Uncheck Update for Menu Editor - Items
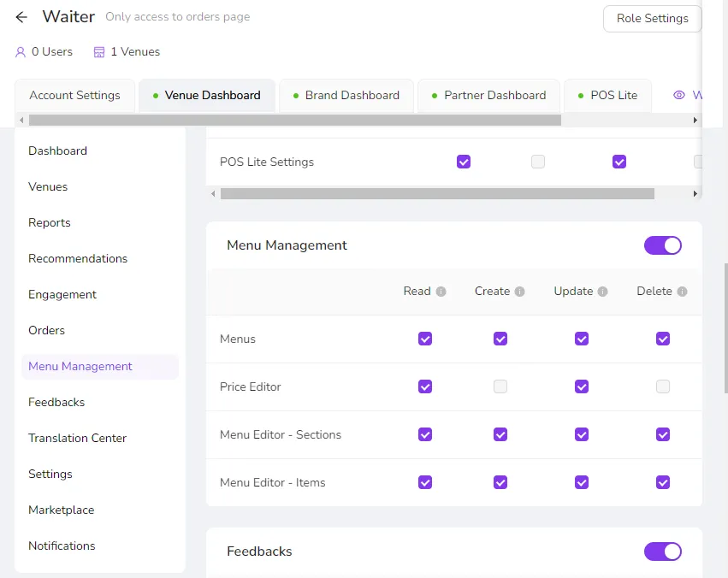The height and width of the screenshot is (578, 728). click(x=581, y=482)
